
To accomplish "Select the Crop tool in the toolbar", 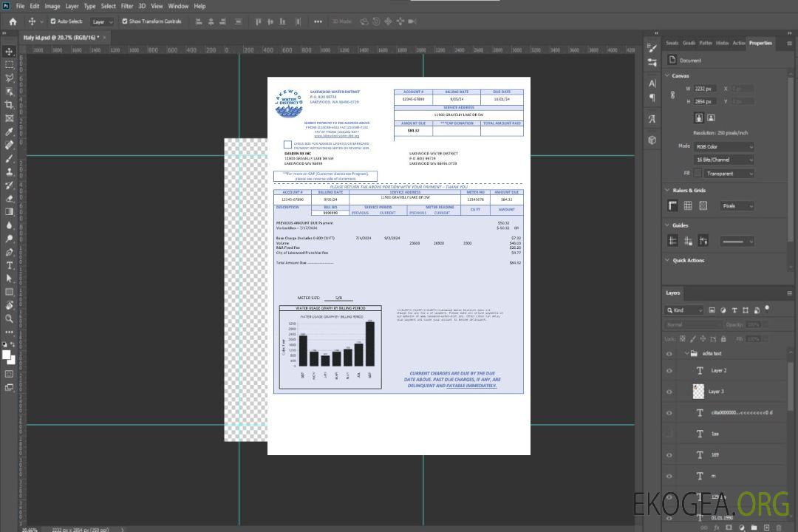I will point(10,104).
